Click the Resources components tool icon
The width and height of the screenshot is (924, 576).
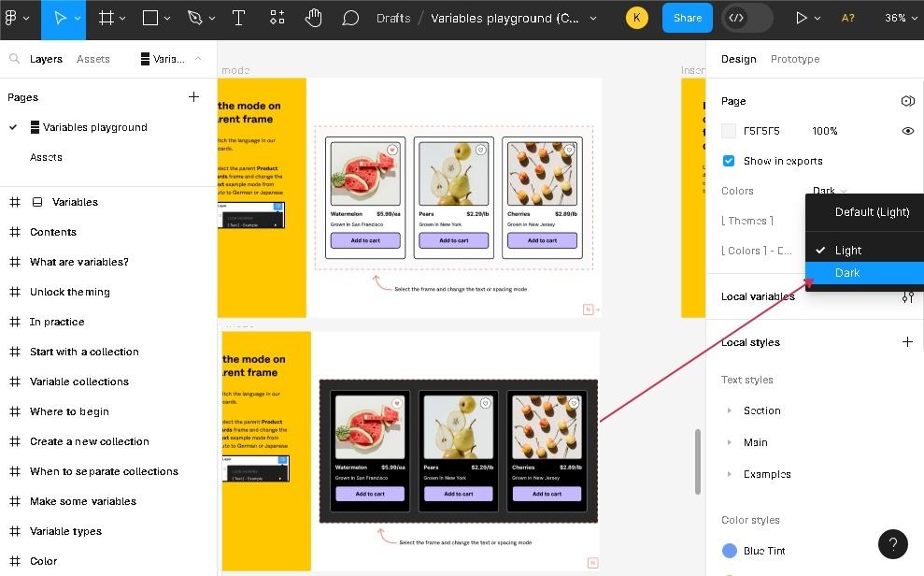click(277, 18)
